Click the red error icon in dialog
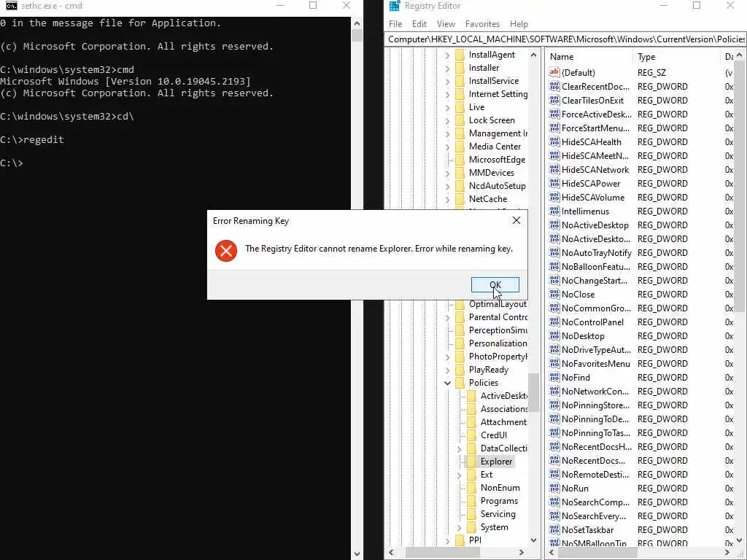747x560 pixels. (226, 251)
